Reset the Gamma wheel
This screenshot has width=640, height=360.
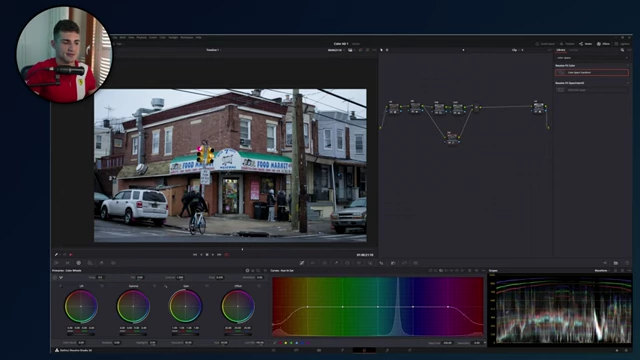[x=154, y=286]
